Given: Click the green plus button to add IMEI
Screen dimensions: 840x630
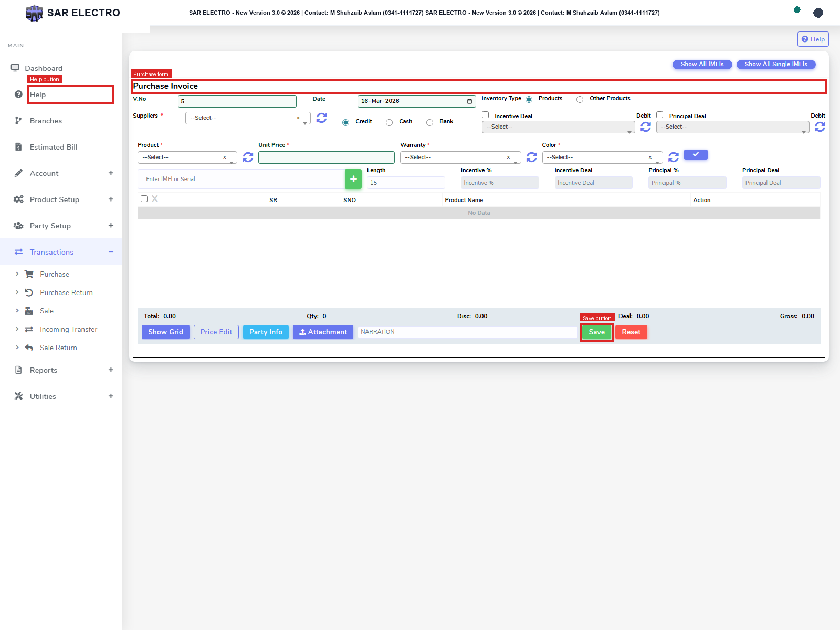Looking at the screenshot, I should pos(353,179).
